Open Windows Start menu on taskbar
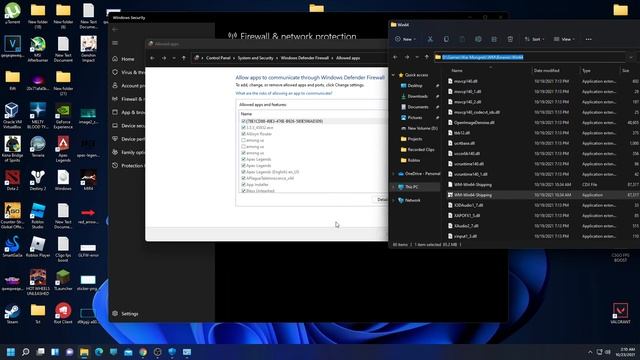This screenshot has width=640, height=360. click(11, 352)
